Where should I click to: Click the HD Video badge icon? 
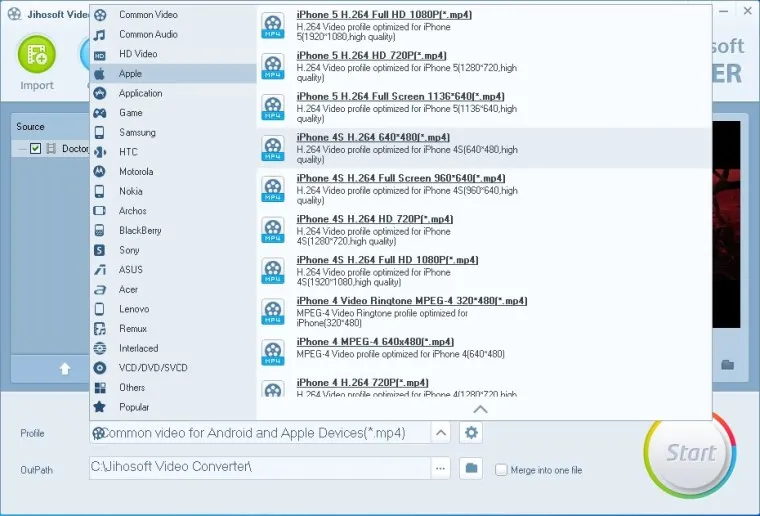pyautogui.click(x=99, y=56)
